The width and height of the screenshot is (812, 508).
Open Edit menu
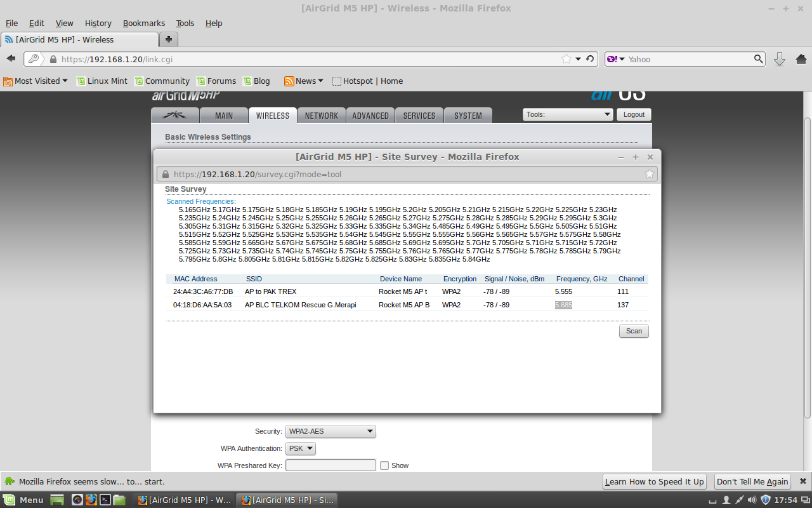(x=36, y=23)
